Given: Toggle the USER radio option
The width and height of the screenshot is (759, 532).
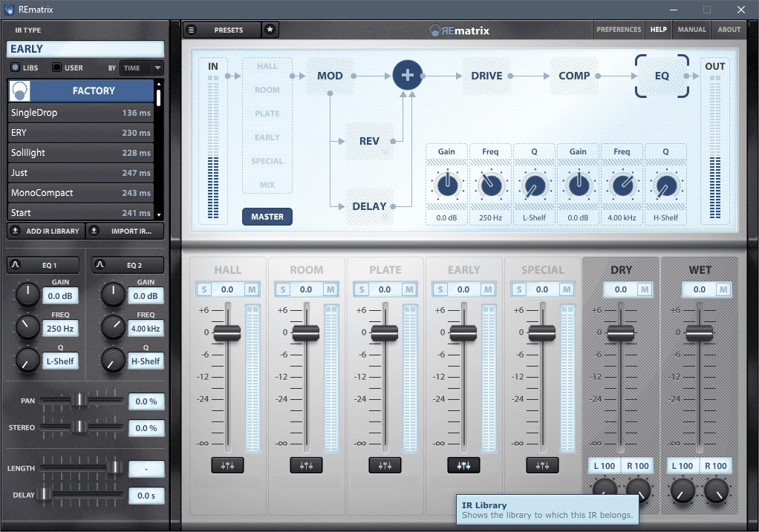Looking at the screenshot, I should (56, 68).
